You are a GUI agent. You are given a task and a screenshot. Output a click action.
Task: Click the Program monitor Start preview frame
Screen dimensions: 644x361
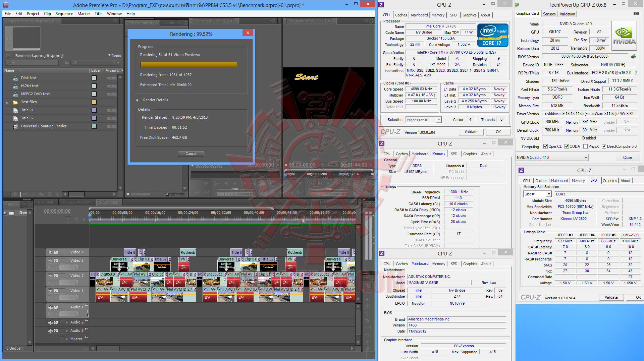(328, 93)
